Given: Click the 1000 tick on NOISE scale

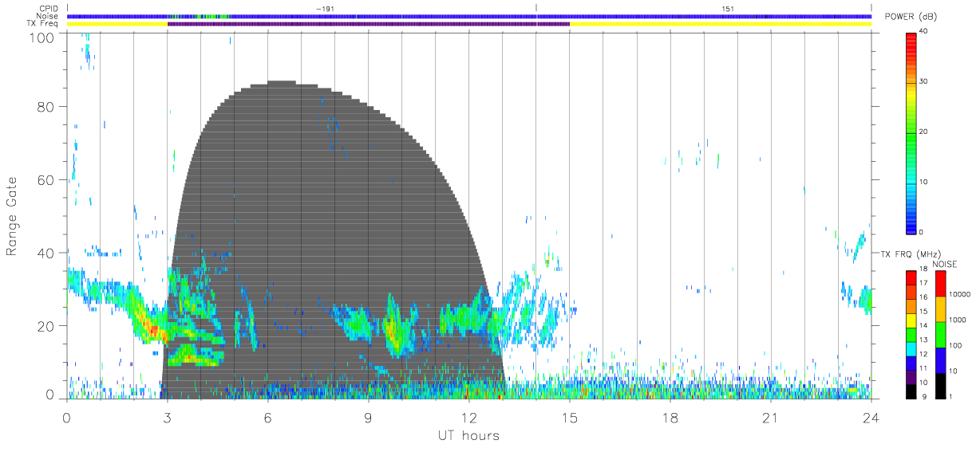Looking at the screenshot, I should click(958, 320).
